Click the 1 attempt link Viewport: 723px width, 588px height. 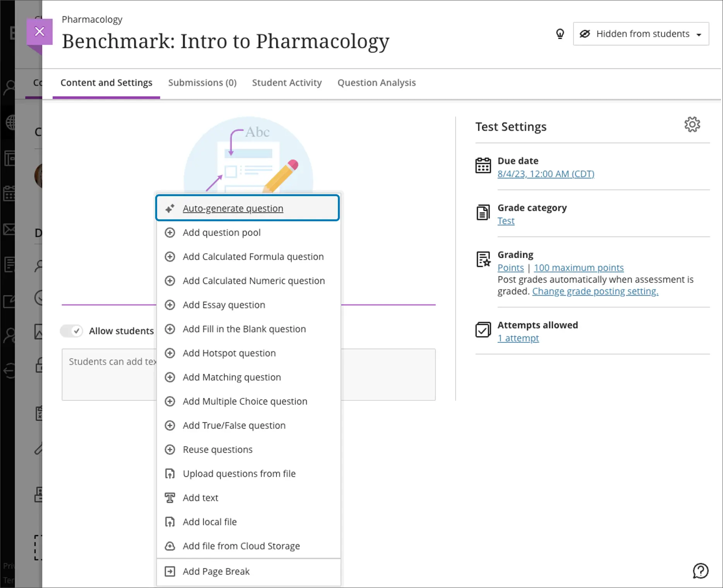pyautogui.click(x=518, y=338)
